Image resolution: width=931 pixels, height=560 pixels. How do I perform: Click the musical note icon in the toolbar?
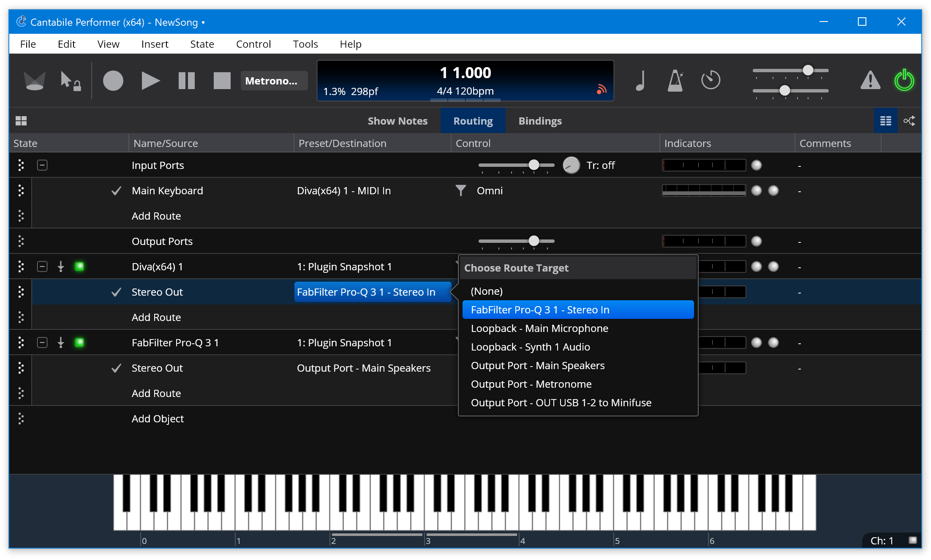pyautogui.click(x=640, y=81)
